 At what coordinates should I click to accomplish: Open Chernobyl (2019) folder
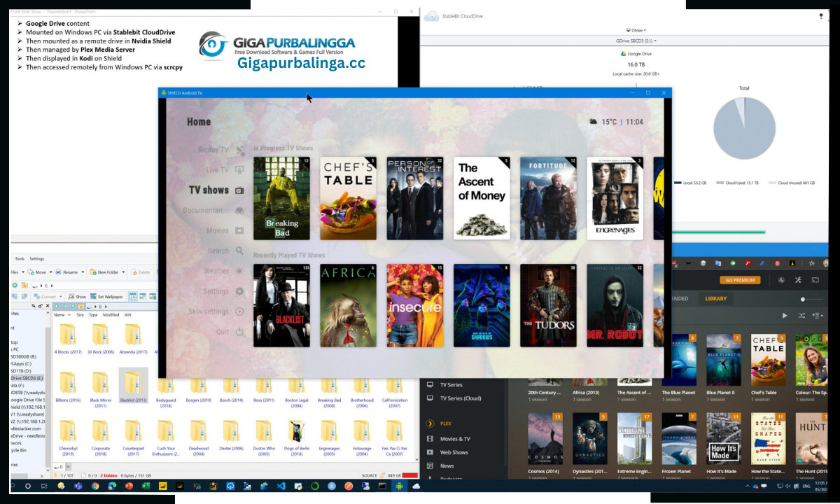click(68, 438)
